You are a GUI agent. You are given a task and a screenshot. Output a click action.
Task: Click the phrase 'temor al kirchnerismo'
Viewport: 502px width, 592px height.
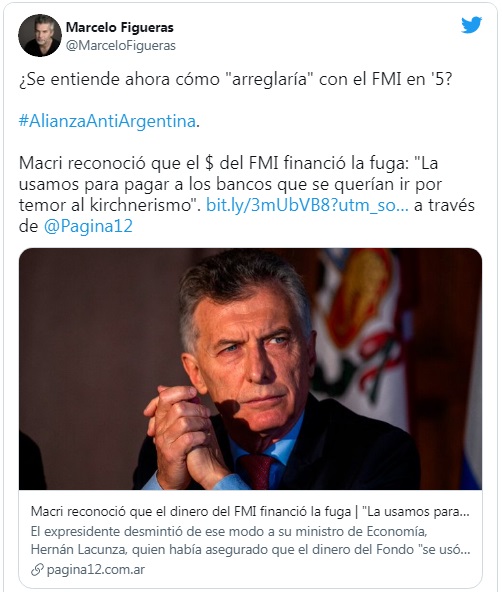click(x=108, y=205)
